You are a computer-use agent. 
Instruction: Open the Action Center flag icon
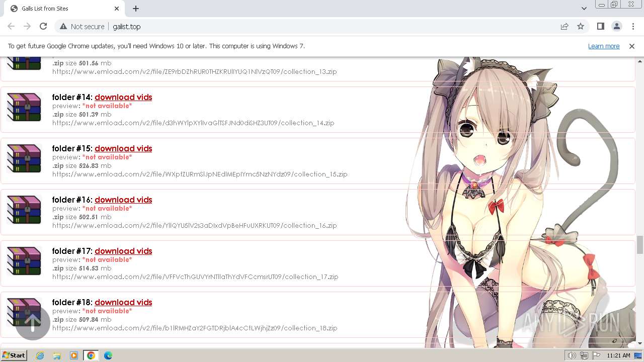pyautogui.click(x=596, y=355)
